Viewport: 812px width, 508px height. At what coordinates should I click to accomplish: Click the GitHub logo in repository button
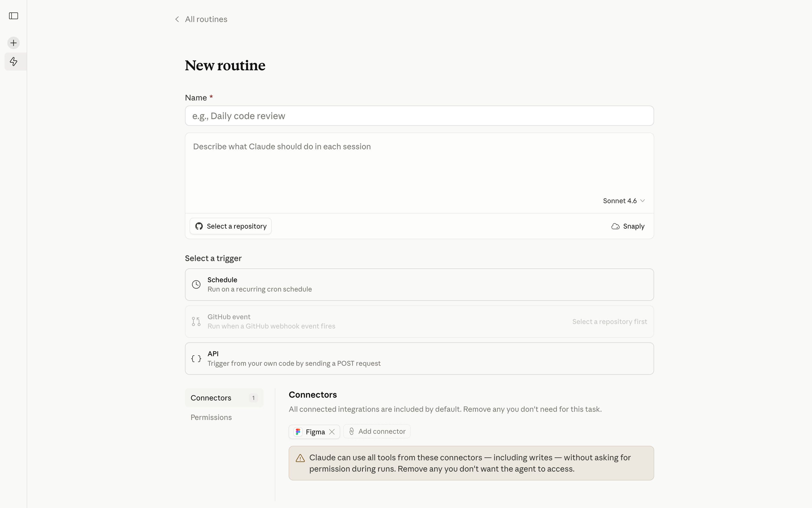[x=199, y=226]
